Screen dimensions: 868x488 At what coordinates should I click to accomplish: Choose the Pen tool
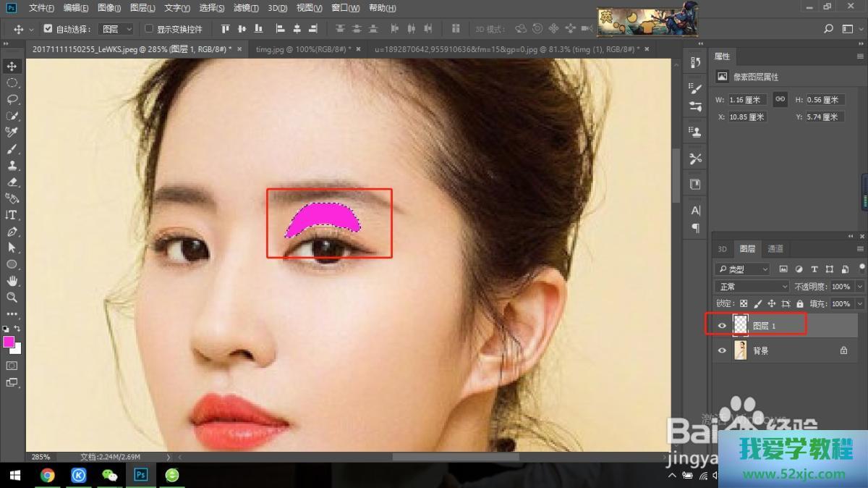click(12, 232)
